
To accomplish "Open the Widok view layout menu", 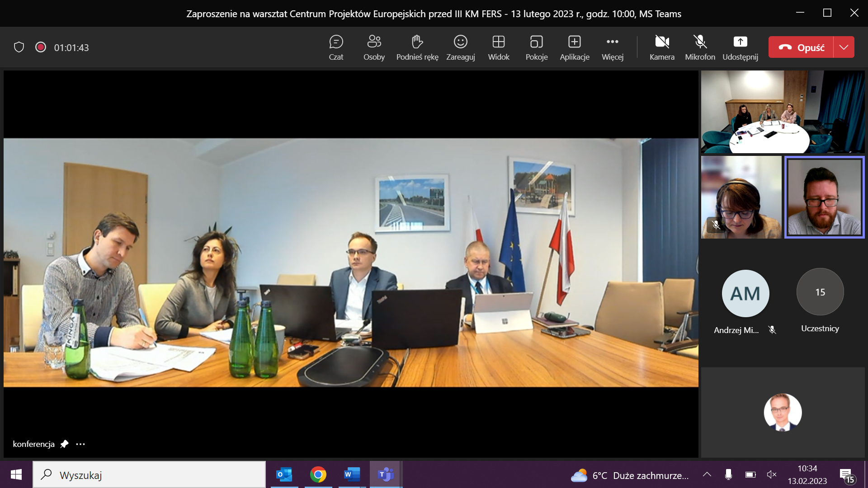I will pos(498,47).
